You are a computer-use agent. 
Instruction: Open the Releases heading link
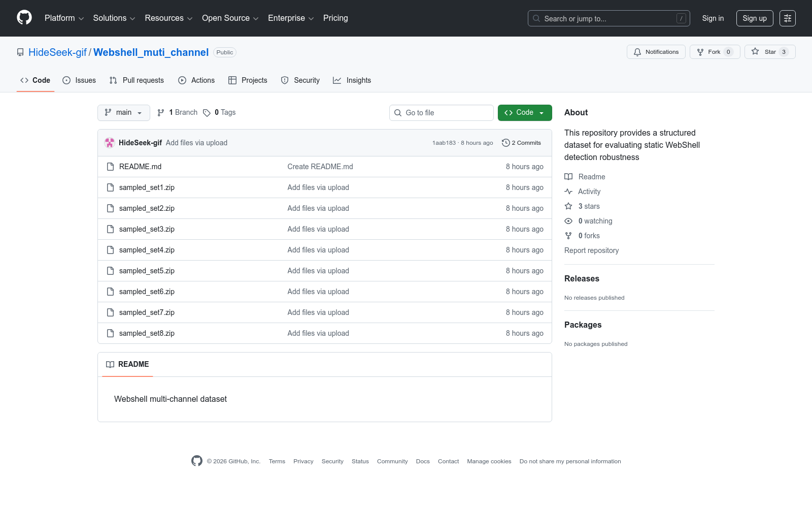(x=582, y=278)
